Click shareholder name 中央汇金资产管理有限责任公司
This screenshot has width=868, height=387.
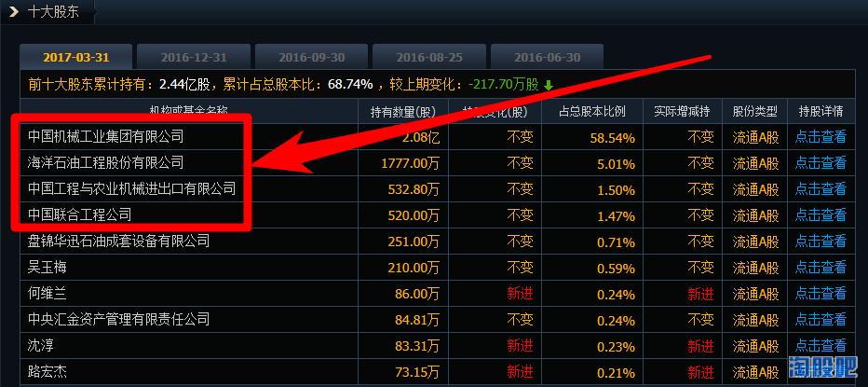(x=119, y=319)
